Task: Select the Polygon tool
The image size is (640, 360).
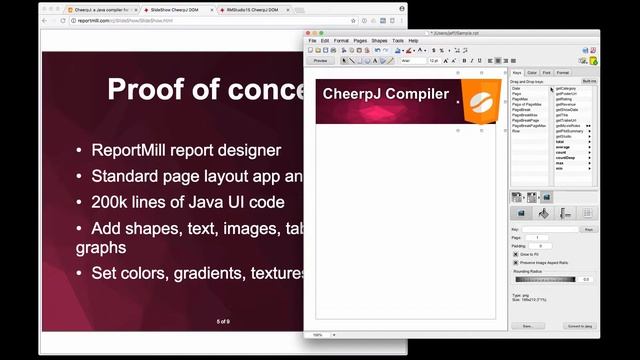Action: click(x=383, y=61)
